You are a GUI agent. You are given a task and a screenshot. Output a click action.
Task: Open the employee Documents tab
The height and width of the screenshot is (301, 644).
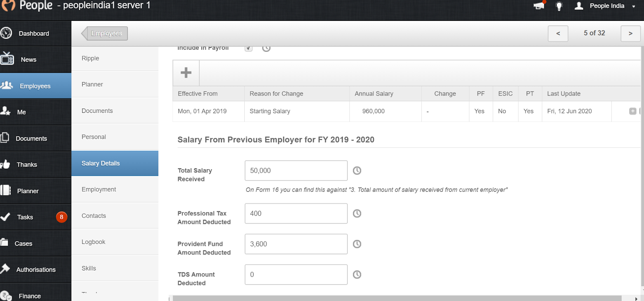point(115,111)
